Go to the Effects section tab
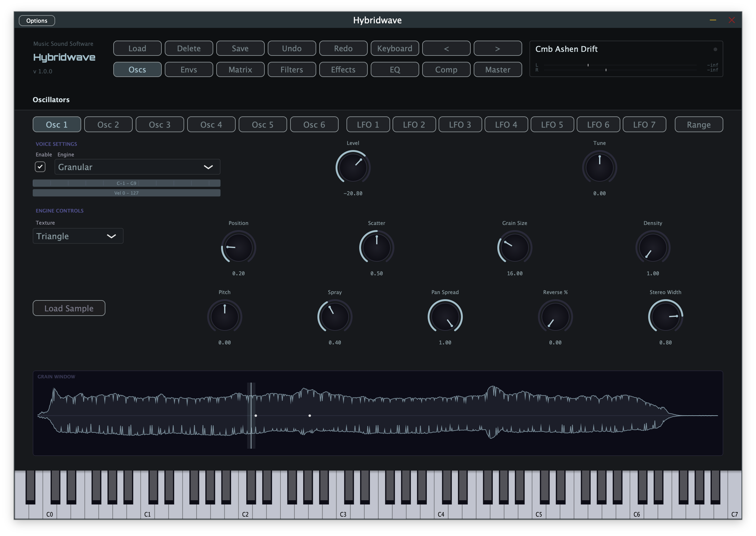The image size is (756, 536). (343, 69)
